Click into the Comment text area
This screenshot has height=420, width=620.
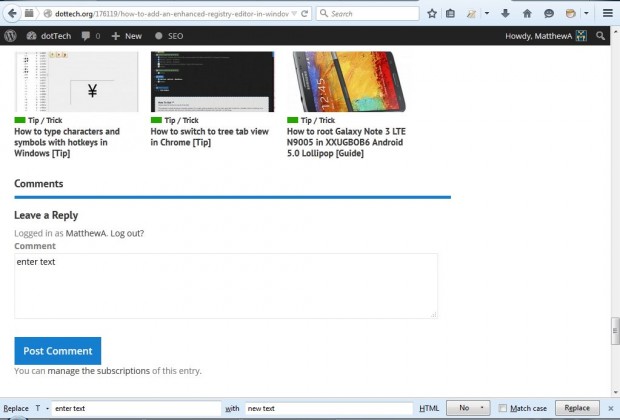[226, 286]
